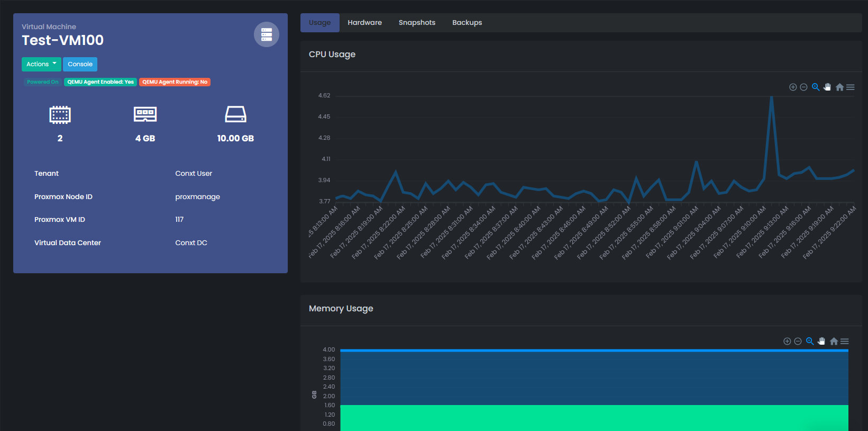This screenshot has height=431, width=868.
Task: Enable the pan hand tool on Memory chart
Action: click(x=821, y=342)
